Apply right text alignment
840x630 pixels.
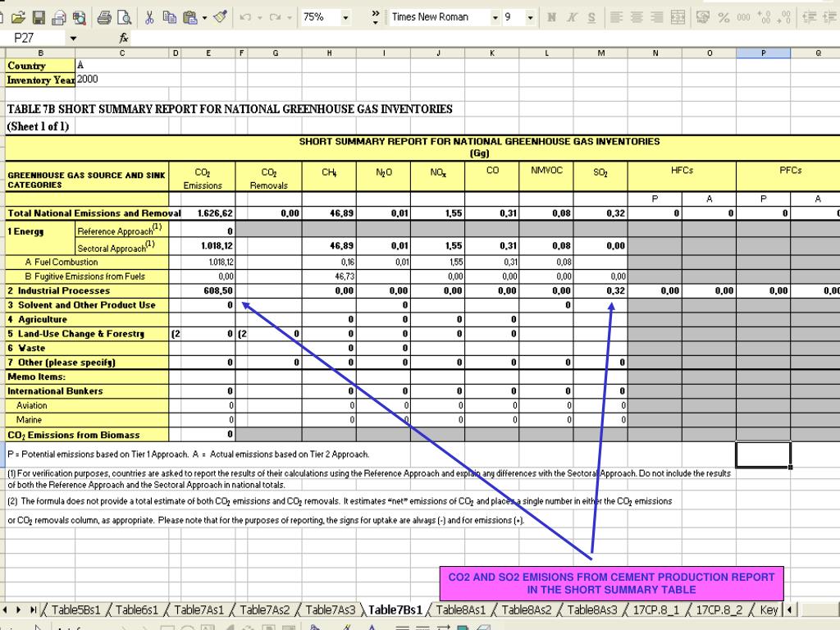657,18
